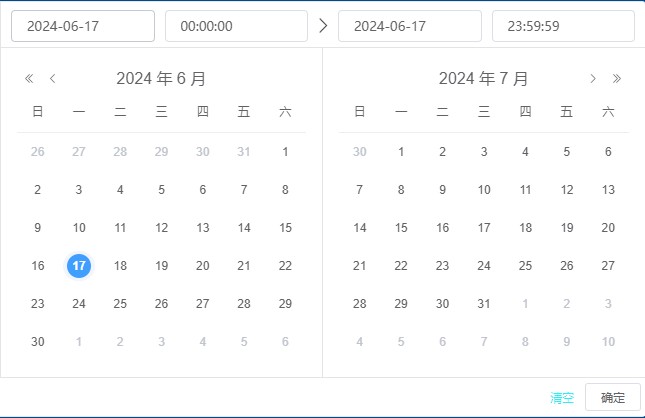Select July 14 in right calendar
The image size is (645, 418).
click(360, 228)
